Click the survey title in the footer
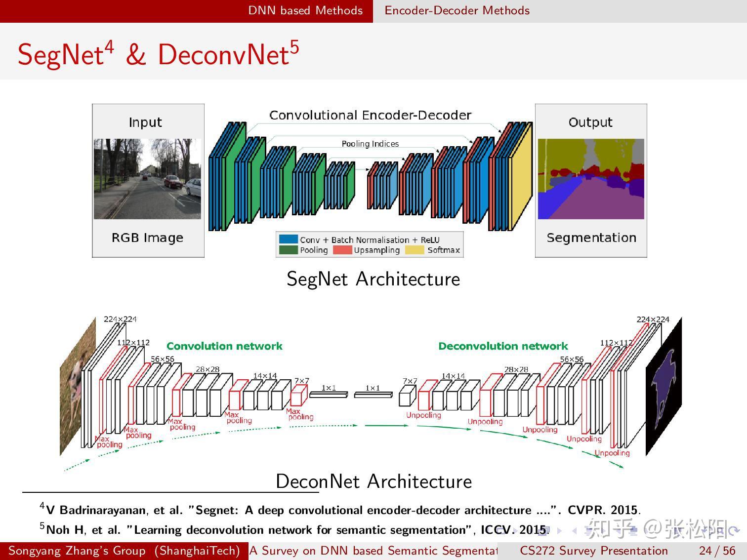Image resolution: width=747 pixels, height=560 pixels. [x=373, y=551]
